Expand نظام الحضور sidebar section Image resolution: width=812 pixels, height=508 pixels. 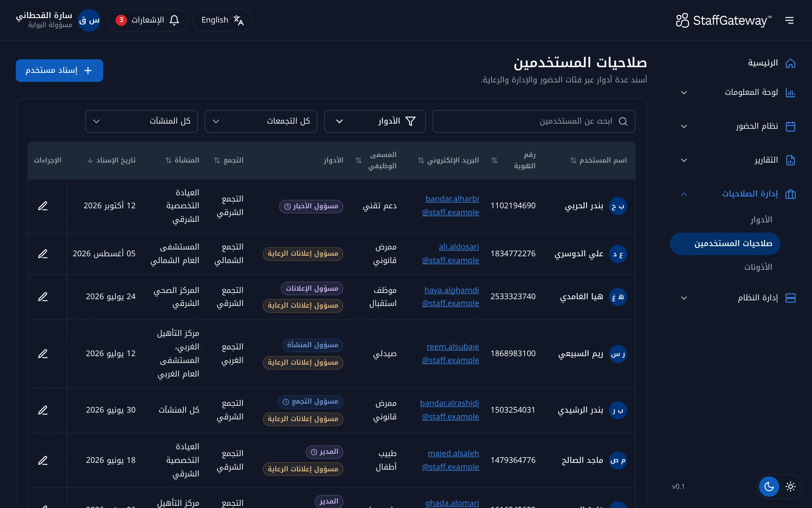click(x=738, y=126)
